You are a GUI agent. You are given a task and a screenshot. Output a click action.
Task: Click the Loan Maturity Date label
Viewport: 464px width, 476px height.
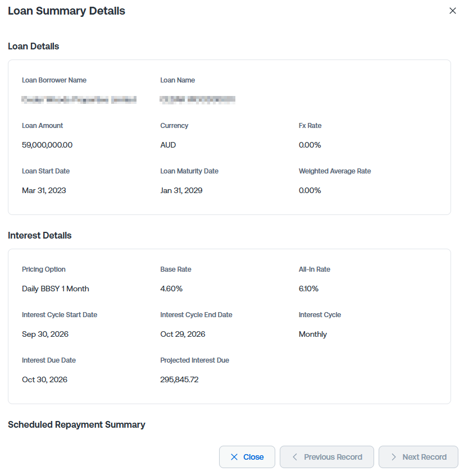[x=189, y=171]
